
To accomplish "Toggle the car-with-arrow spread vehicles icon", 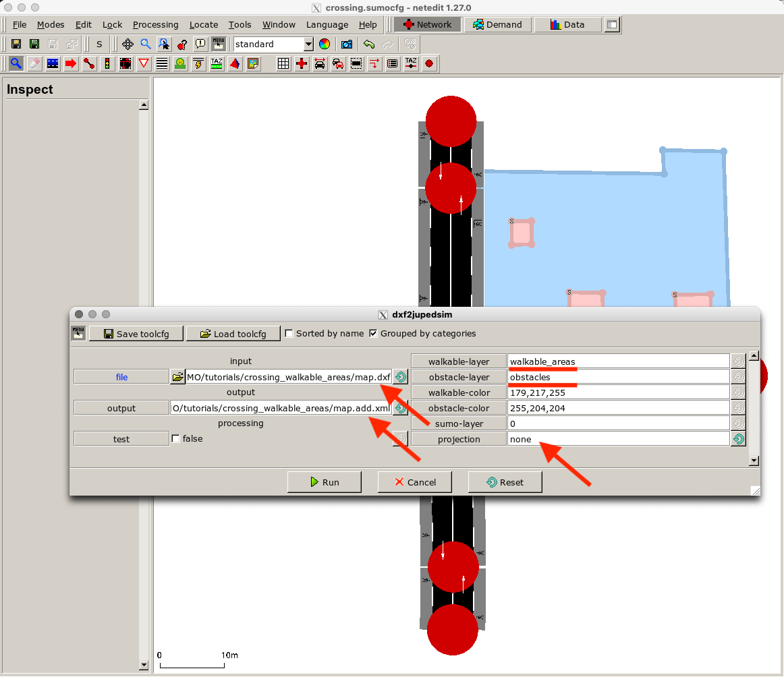I will pos(320,63).
